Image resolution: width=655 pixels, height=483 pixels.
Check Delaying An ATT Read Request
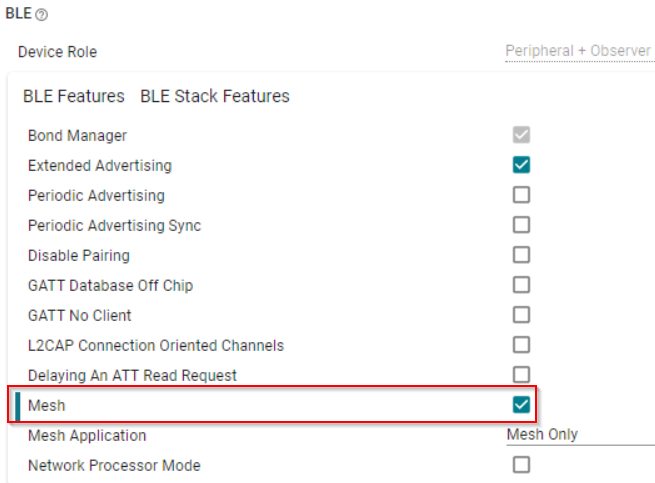(521, 375)
